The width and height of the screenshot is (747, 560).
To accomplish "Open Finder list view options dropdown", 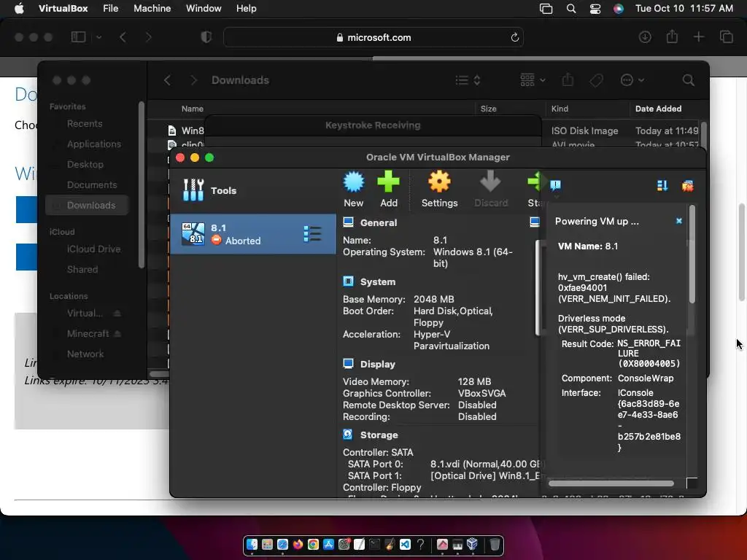I will pos(468,80).
